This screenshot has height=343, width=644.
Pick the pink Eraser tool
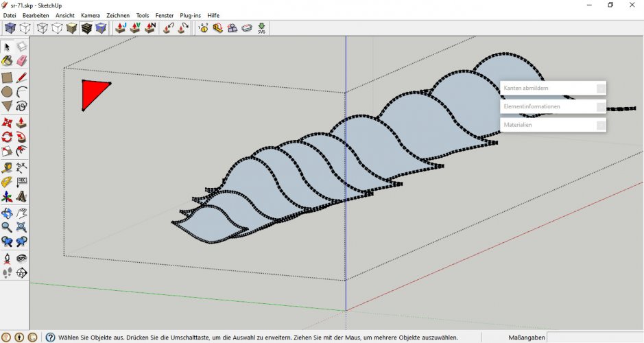(21, 61)
